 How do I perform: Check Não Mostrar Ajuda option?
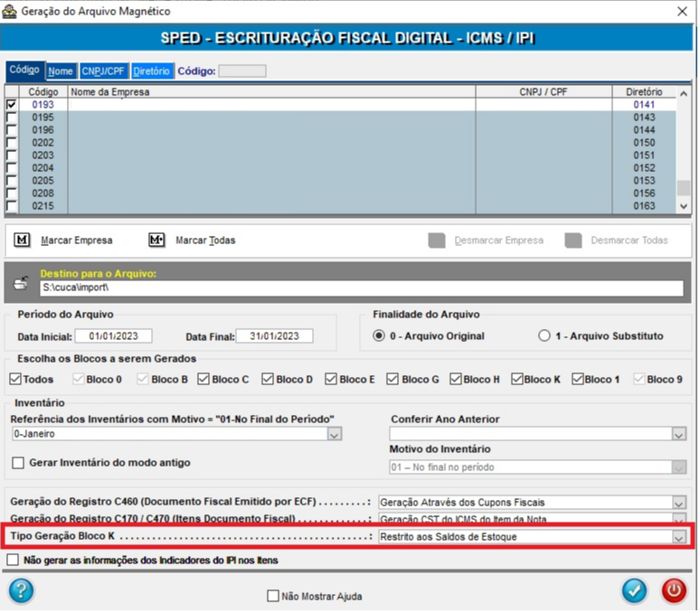(x=273, y=596)
